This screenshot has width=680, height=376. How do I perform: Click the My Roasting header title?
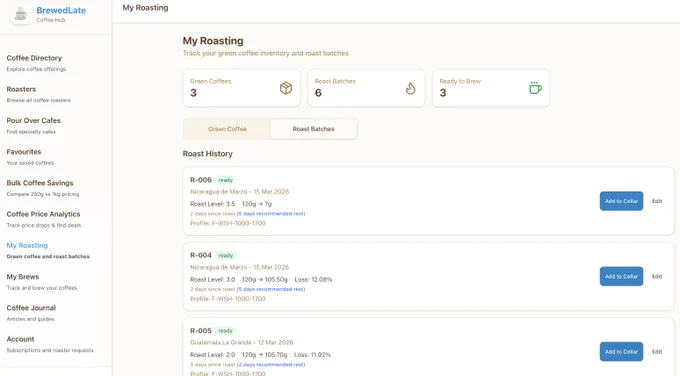[x=145, y=8]
